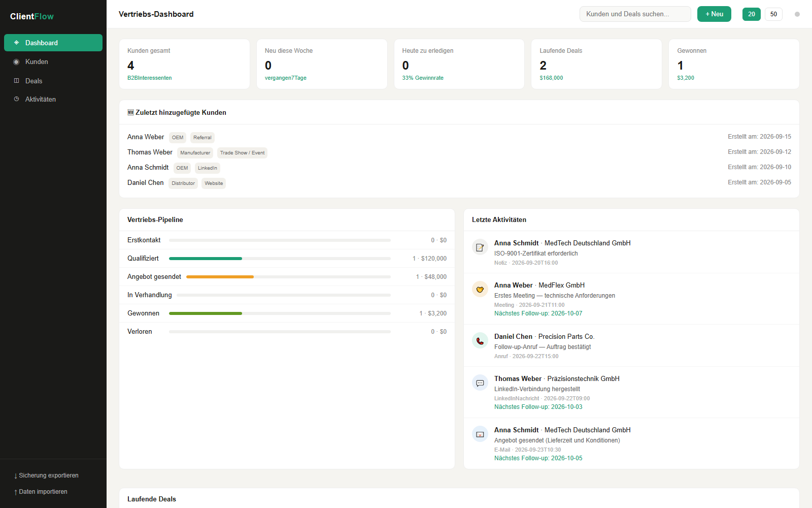Click the Angebot gesendet orange progress bar
This screenshot has height=508, width=812.
220,277
